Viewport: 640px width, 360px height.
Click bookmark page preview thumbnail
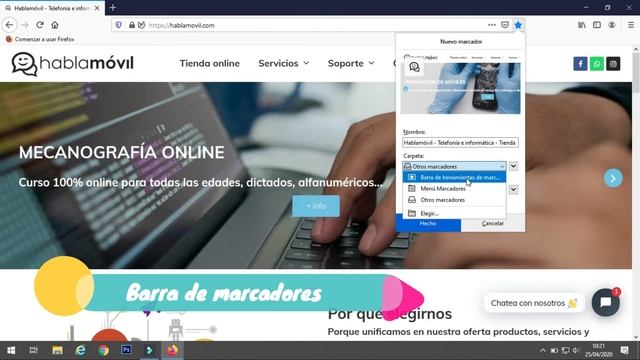click(x=460, y=83)
